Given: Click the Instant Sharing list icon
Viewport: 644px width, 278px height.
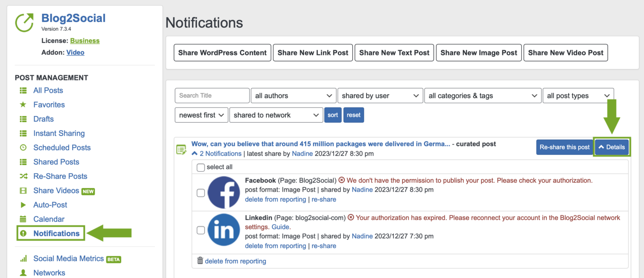Looking at the screenshot, I should [23, 134].
